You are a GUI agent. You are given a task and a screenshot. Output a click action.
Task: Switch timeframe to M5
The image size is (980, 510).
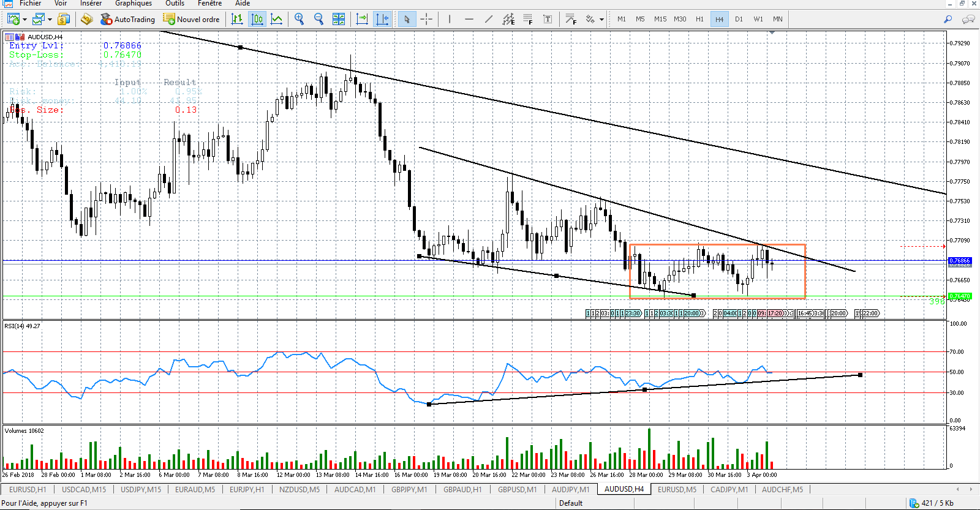tap(640, 19)
